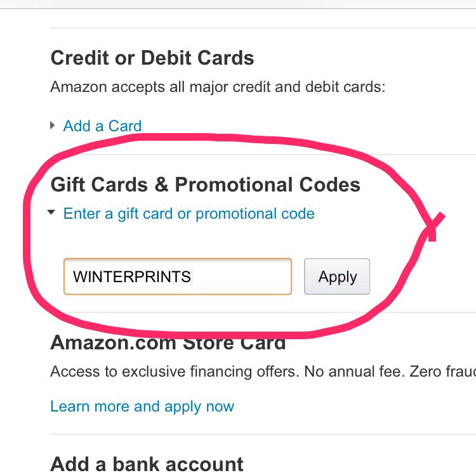Expand the triangle beside Add a Card
The width and height of the screenshot is (476, 473).
[x=53, y=126]
